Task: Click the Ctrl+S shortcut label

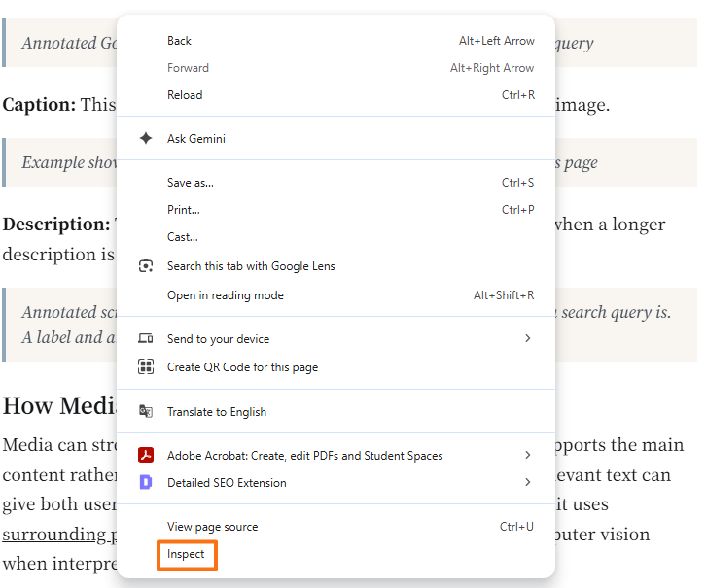Action: coord(517,182)
